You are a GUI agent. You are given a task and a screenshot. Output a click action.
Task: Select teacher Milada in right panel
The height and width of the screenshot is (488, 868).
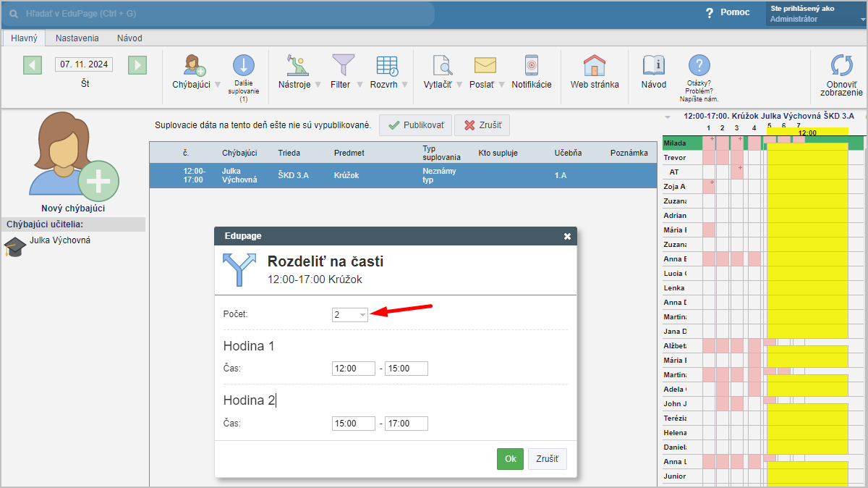[675, 143]
